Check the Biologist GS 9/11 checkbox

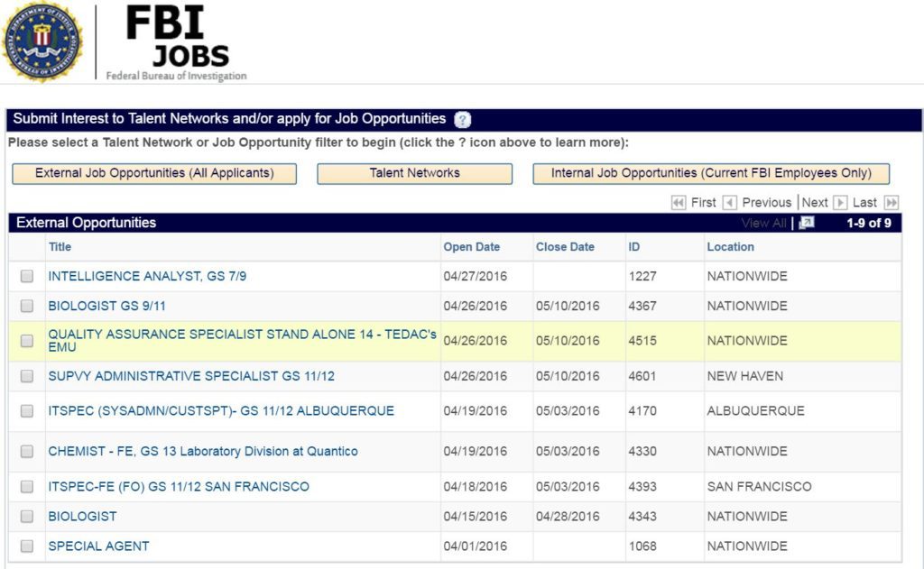[x=26, y=306]
